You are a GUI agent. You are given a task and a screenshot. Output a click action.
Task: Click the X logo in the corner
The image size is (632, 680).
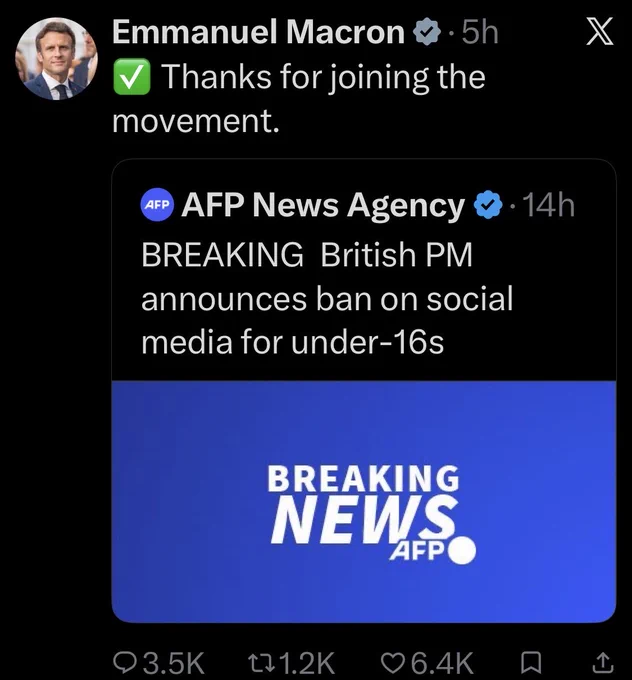pyautogui.click(x=600, y=31)
